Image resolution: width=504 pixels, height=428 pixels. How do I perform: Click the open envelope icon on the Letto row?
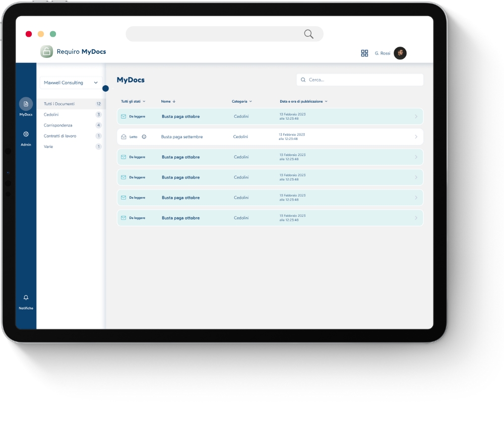click(x=124, y=137)
